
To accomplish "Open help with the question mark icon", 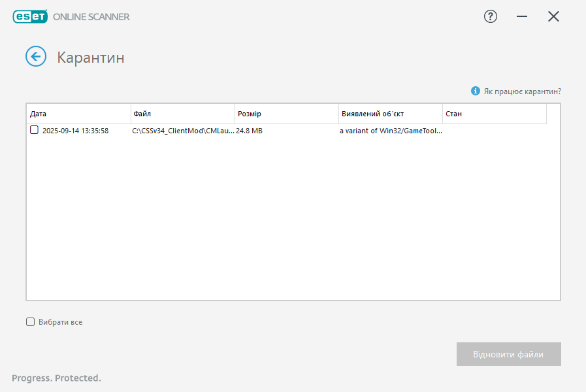I will coord(490,17).
